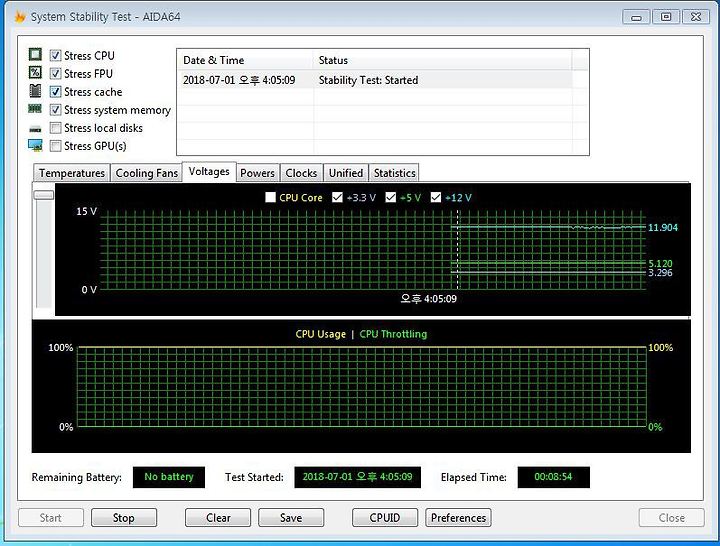Click the AIDA64 flame icon in title bar
Image resolution: width=720 pixels, height=546 pixels.
click(x=20, y=17)
